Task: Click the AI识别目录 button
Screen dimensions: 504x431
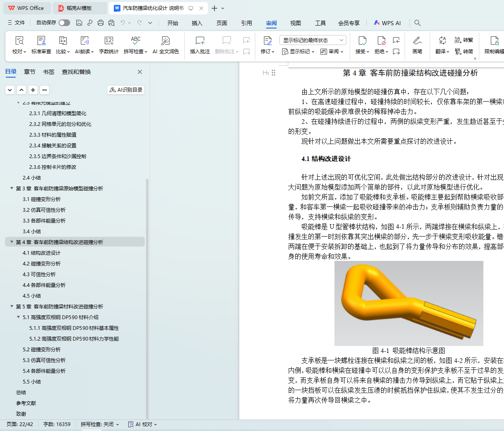Action: (x=126, y=90)
